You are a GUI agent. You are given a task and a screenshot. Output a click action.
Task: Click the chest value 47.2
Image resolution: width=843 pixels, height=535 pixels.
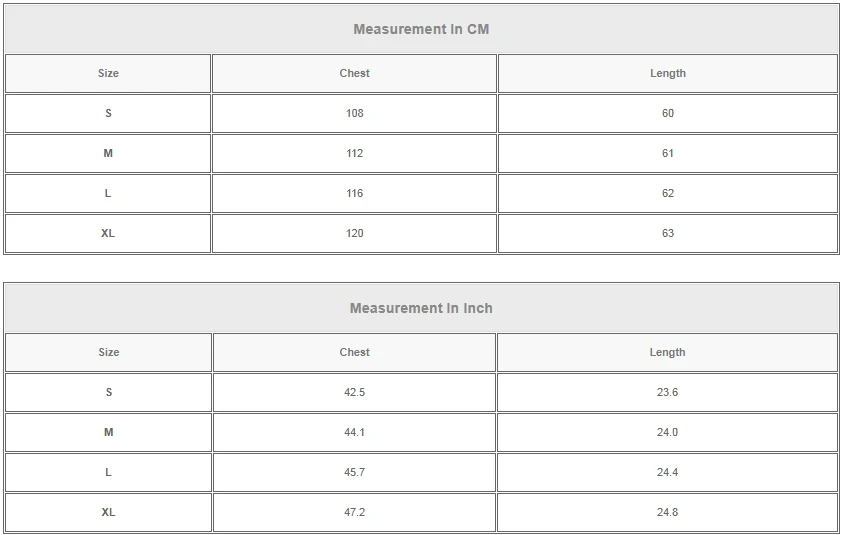click(x=354, y=513)
